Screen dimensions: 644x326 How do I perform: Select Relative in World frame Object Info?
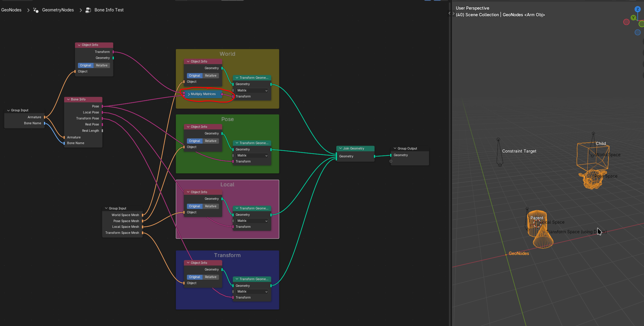click(210, 76)
